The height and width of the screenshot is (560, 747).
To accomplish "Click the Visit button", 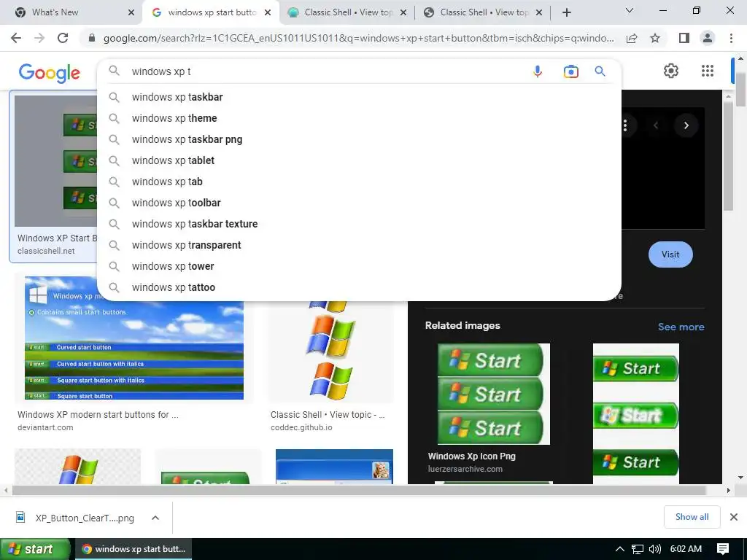I will [x=670, y=254].
